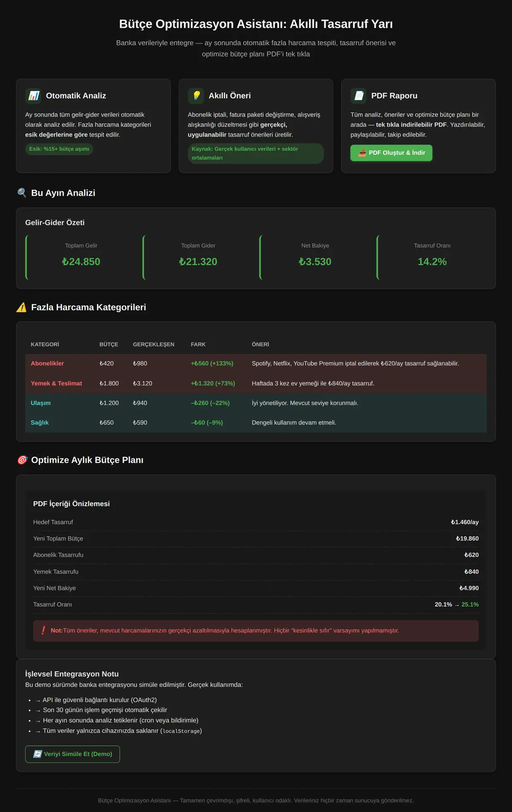Image resolution: width=512 pixels, height=812 pixels.
Task: Click the "Esik: %15+ bütçe aşımı" badge
Action: click(x=59, y=149)
